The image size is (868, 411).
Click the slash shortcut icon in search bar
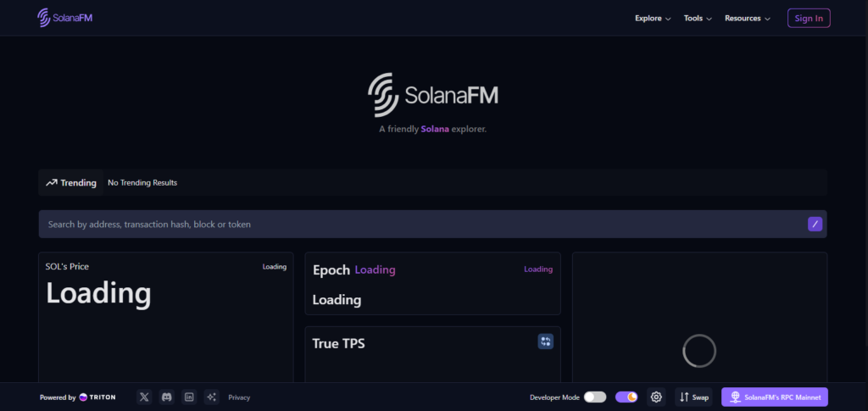pyautogui.click(x=815, y=224)
